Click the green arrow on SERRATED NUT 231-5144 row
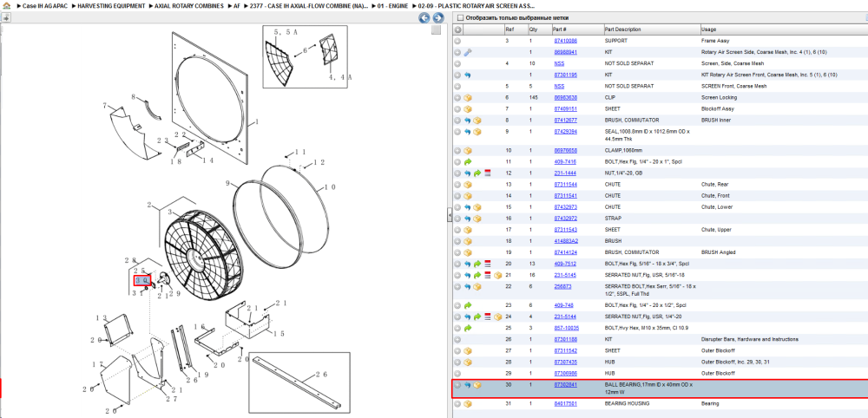The image size is (868, 418). pos(477,317)
